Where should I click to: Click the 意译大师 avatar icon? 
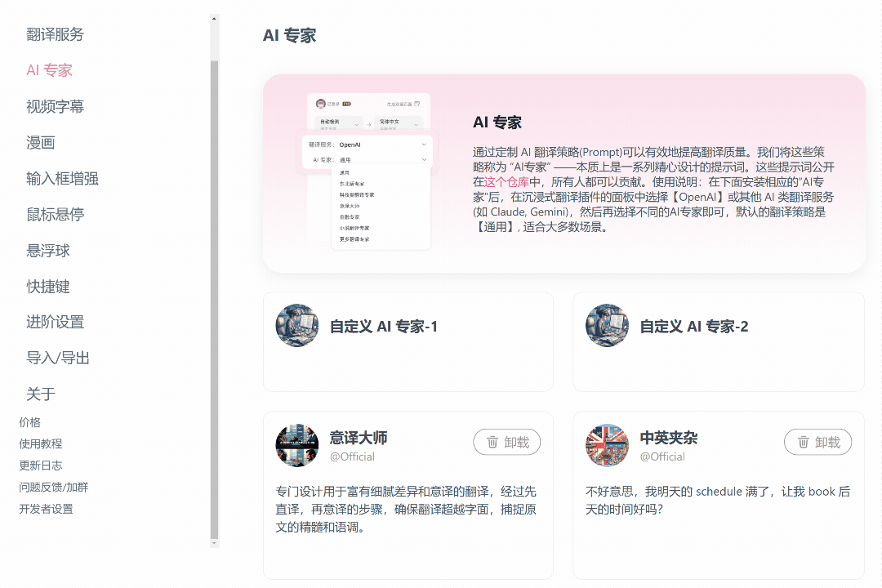coord(296,446)
